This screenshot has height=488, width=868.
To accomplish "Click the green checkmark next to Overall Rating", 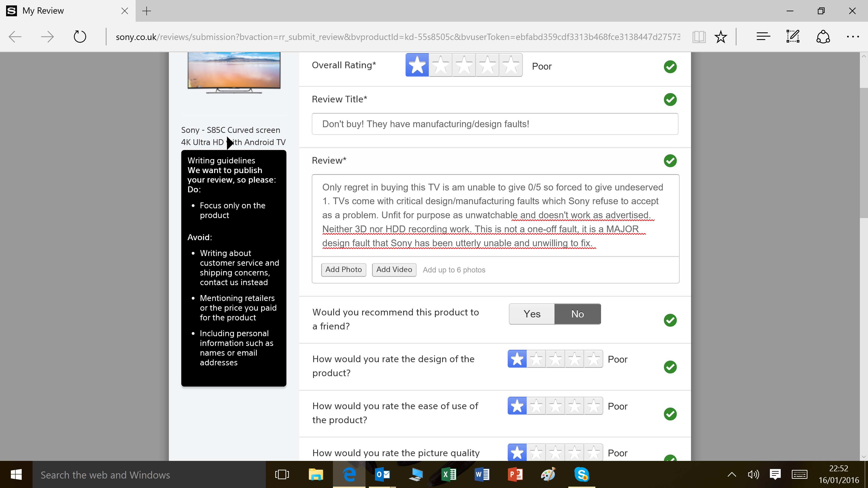I will point(670,67).
